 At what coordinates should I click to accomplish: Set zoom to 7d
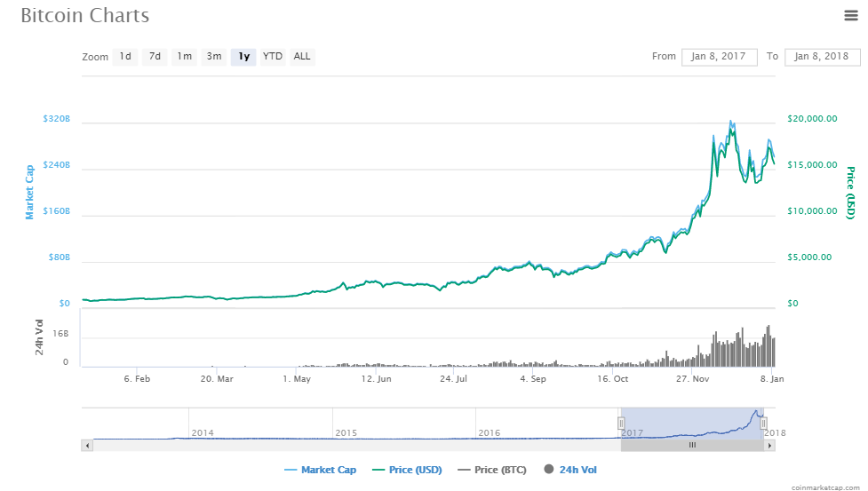pyautogui.click(x=155, y=57)
